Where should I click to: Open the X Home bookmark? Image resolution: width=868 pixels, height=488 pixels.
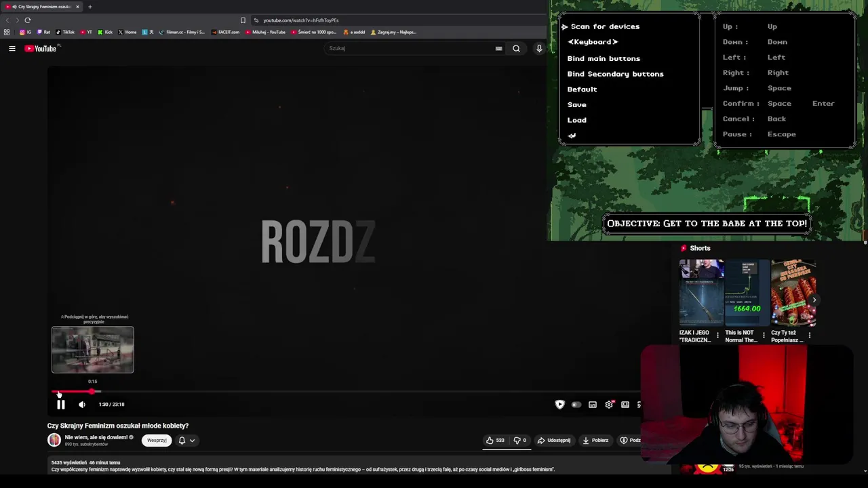(127, 32)
